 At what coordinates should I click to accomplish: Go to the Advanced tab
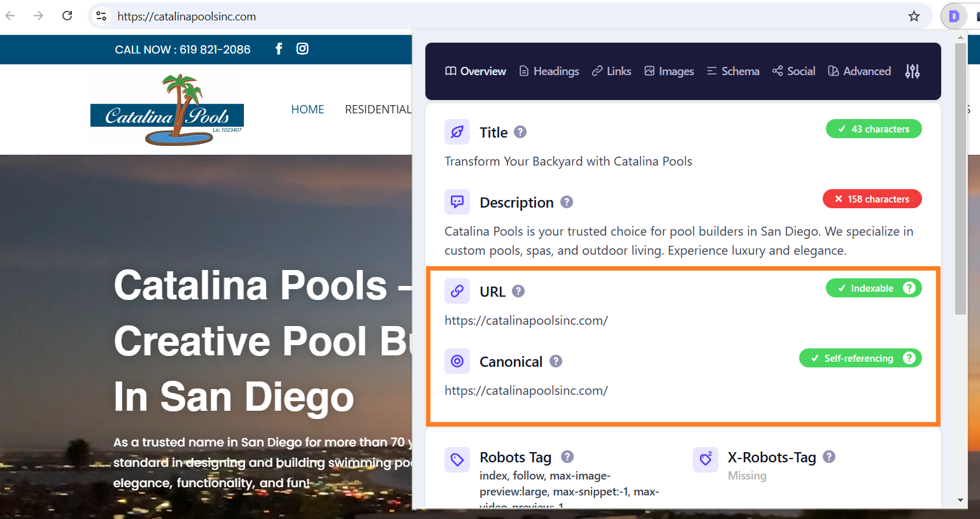(859, 71)
